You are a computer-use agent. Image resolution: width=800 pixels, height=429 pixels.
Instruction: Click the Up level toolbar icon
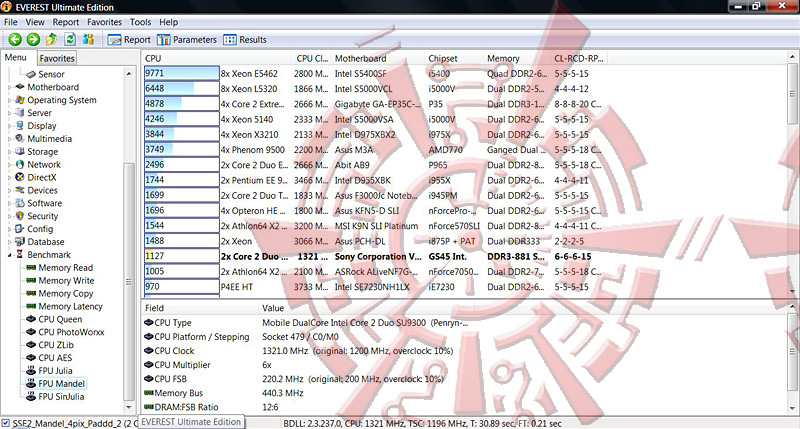52,39
